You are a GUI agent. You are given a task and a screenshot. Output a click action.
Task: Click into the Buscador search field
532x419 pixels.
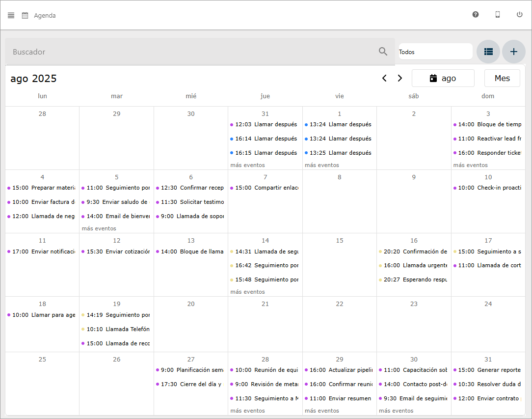click(x=191, y=52)
